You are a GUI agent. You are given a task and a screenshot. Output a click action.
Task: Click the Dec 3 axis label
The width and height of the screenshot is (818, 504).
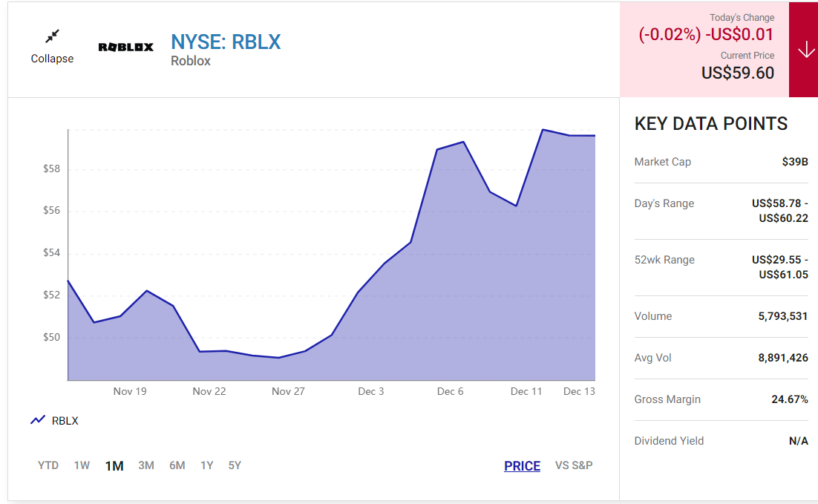pyautogui.click(x=371, y=391)
